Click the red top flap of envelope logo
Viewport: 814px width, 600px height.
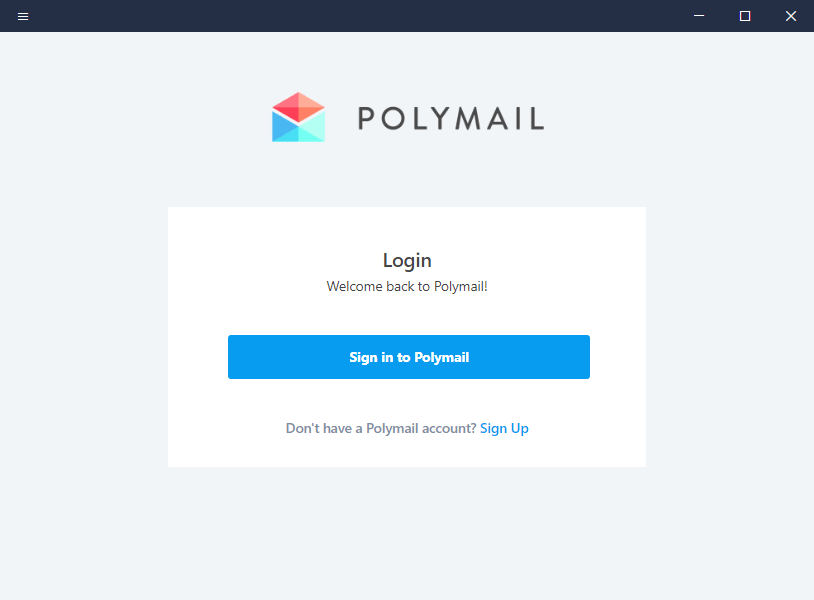point(298,104)
